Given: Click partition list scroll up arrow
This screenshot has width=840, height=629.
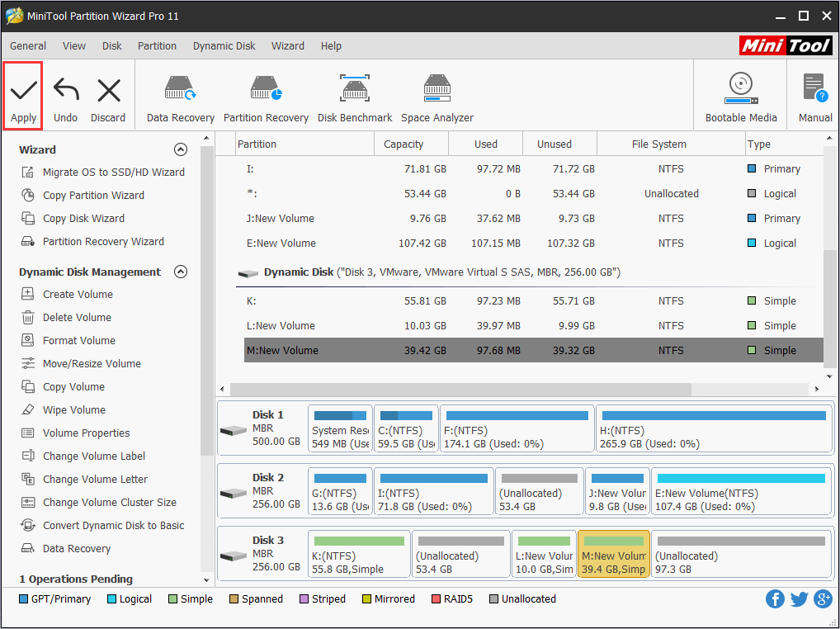Looking at the screenshot, I should click(830, 139).
